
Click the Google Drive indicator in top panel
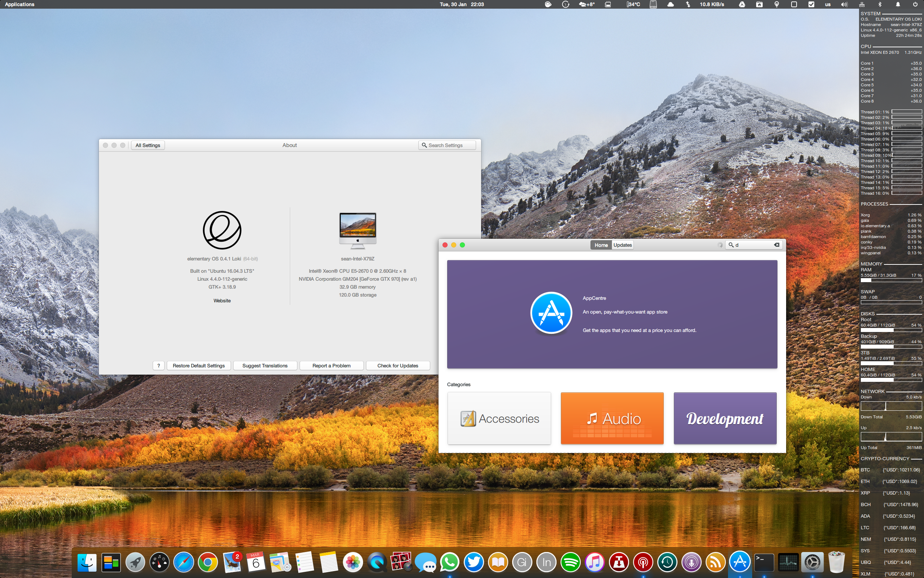click(x=742, y=4)
